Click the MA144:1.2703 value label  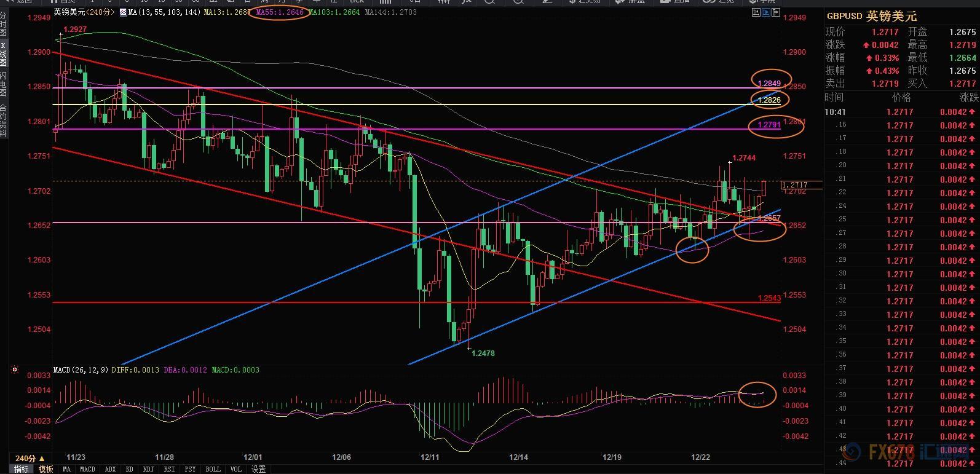391,12
